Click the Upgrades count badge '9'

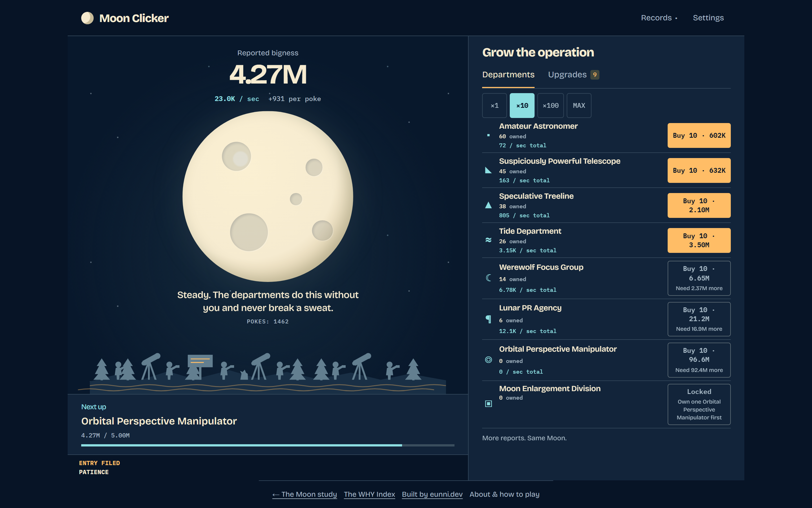tap(595, 75)
